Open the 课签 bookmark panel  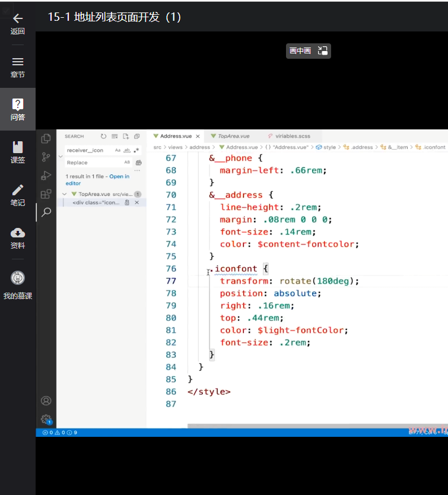[18, 152]
